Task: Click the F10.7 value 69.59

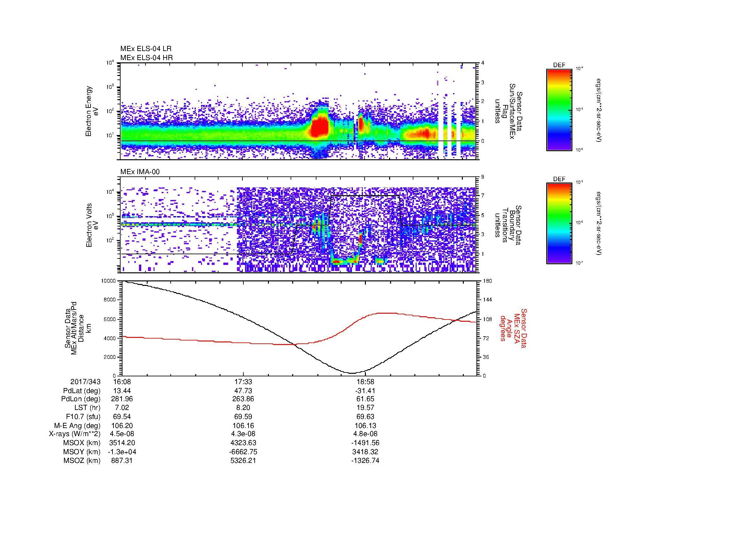Action: (243, 416)
